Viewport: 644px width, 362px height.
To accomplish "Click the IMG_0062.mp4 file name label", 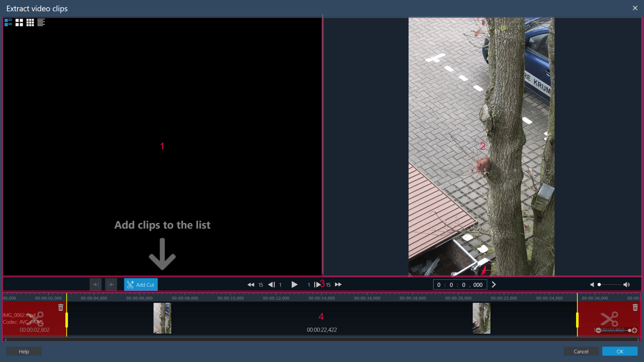I will pyautogui.click(x=19, y=315).
